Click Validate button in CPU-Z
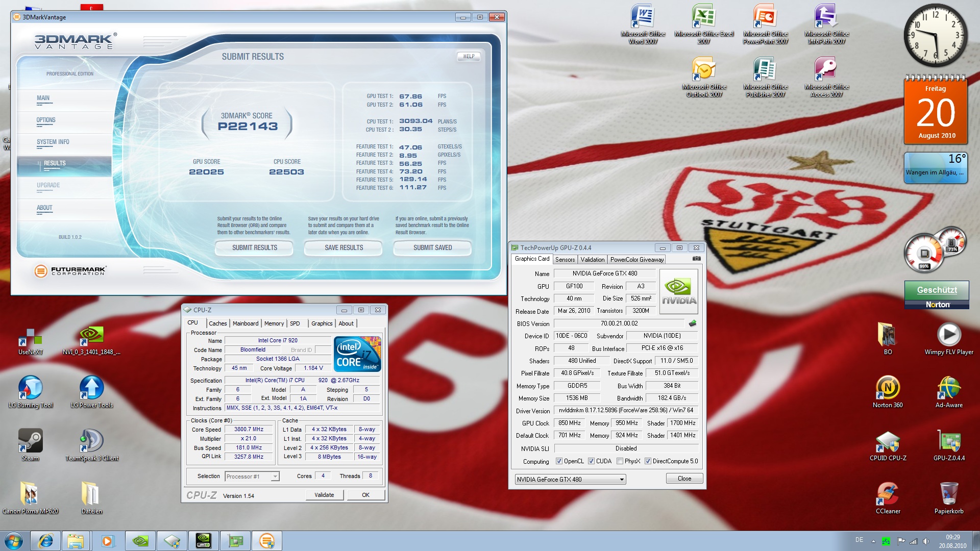This screenshot has height=551, width=980. point(324,495)
